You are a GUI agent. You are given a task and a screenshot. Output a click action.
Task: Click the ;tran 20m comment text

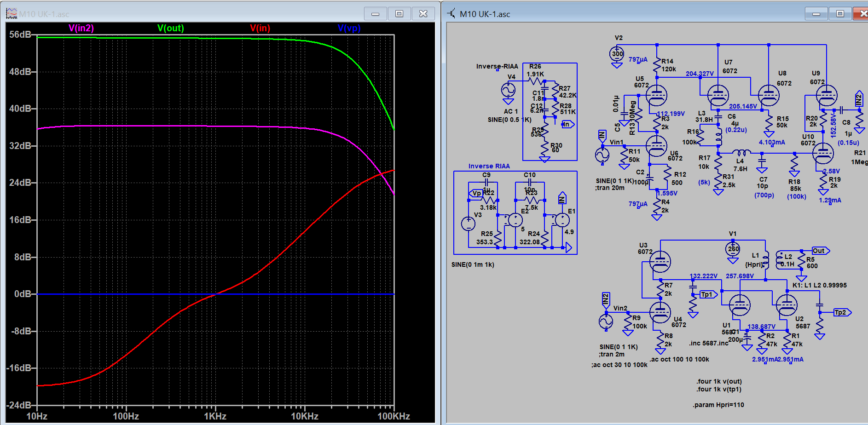pos(610,188)
